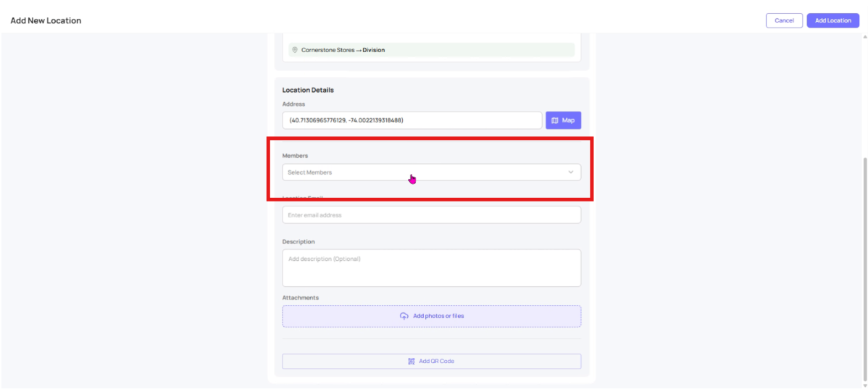Click the Location Details section heading

[308, 90]
